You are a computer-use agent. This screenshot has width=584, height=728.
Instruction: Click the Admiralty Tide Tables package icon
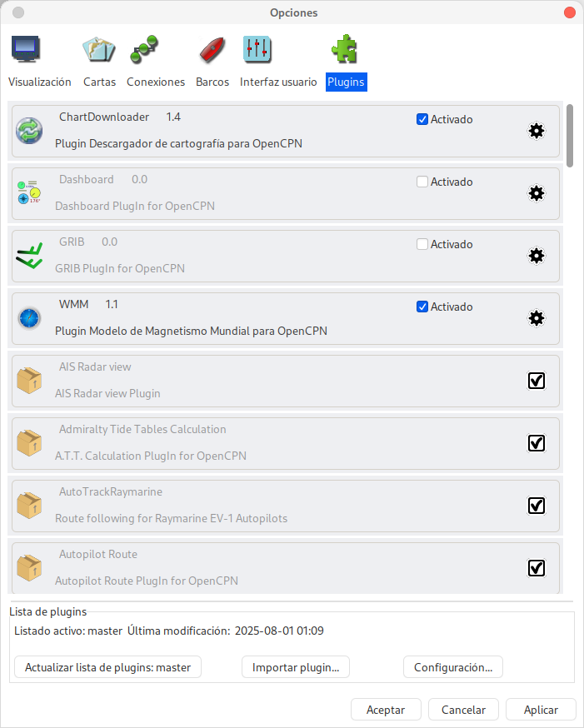(29, 443)
